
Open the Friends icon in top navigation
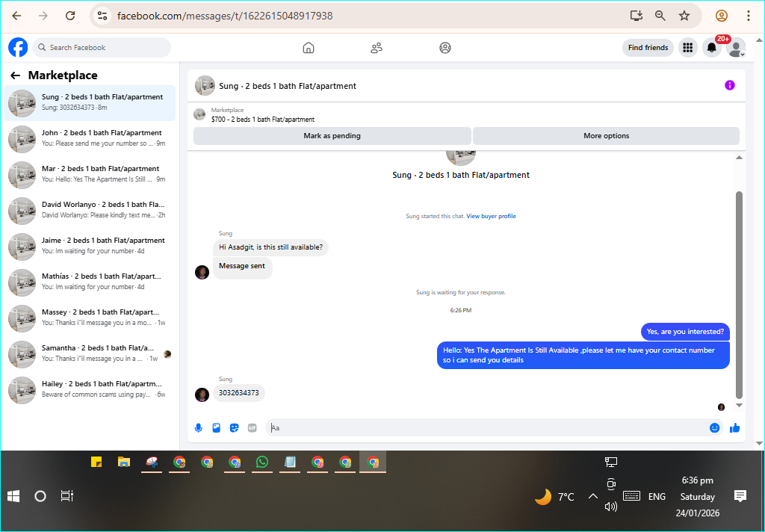point(377,48)
